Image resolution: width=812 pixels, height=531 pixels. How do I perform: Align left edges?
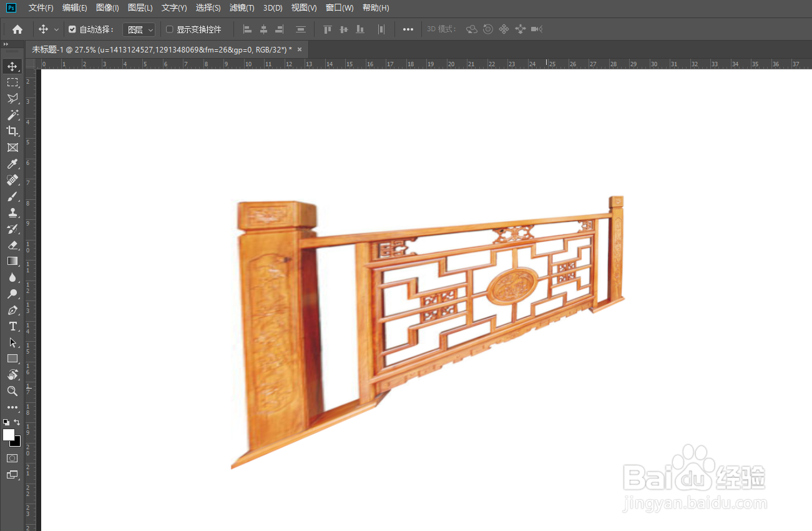click(247, 29)
